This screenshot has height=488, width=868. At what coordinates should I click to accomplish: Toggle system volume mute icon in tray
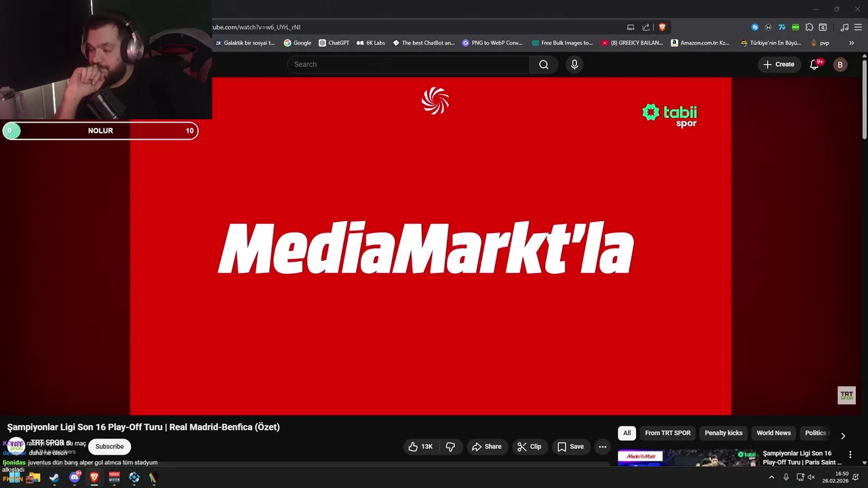point(811,477)
